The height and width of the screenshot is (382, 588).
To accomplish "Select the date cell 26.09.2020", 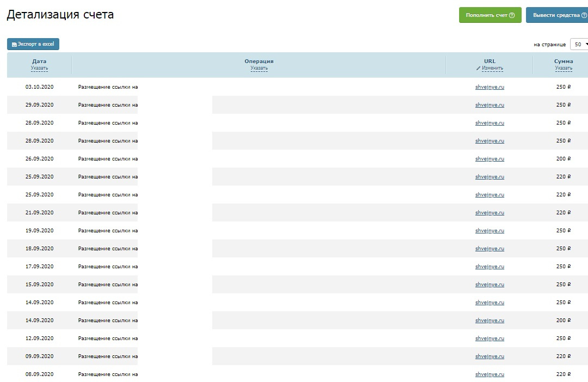I will coord(39,159).
